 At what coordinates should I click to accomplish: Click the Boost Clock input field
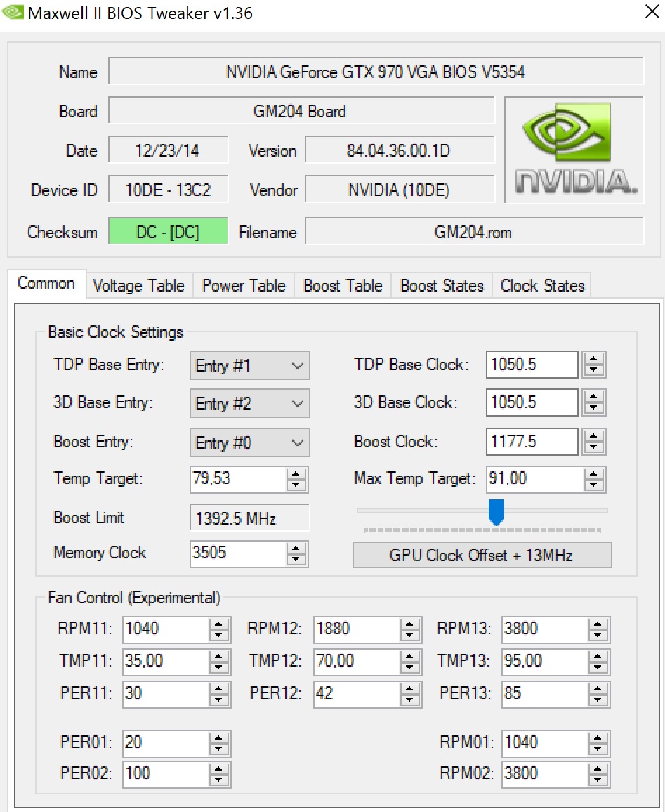click(x=532, y=442)
